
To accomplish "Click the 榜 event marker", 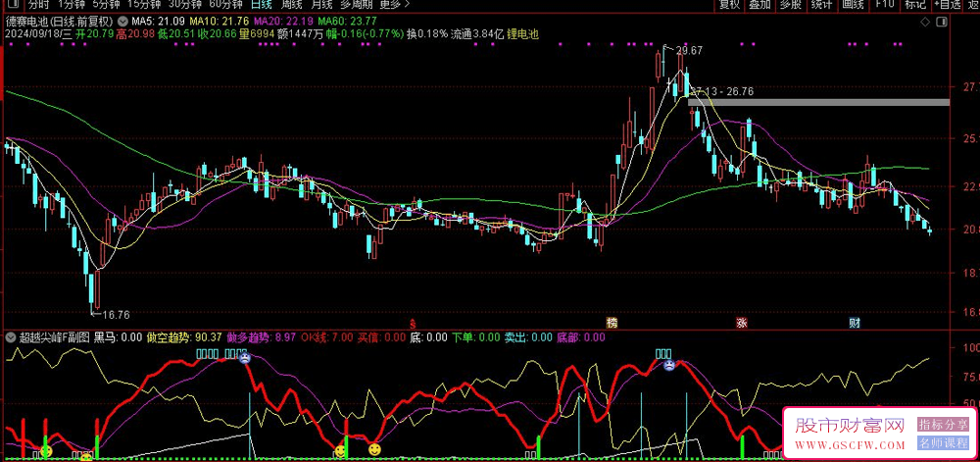I will (x=612, y=324).
